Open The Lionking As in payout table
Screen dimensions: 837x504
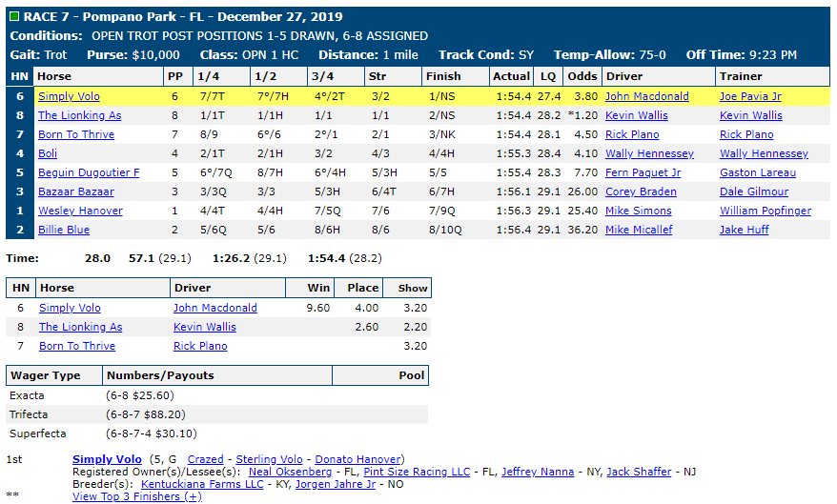[x=81, y=327]
